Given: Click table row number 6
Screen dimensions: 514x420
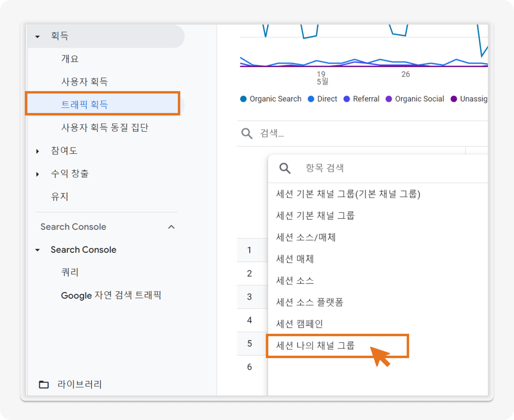Looking at the screenshot, I should (x=249, y=367).
